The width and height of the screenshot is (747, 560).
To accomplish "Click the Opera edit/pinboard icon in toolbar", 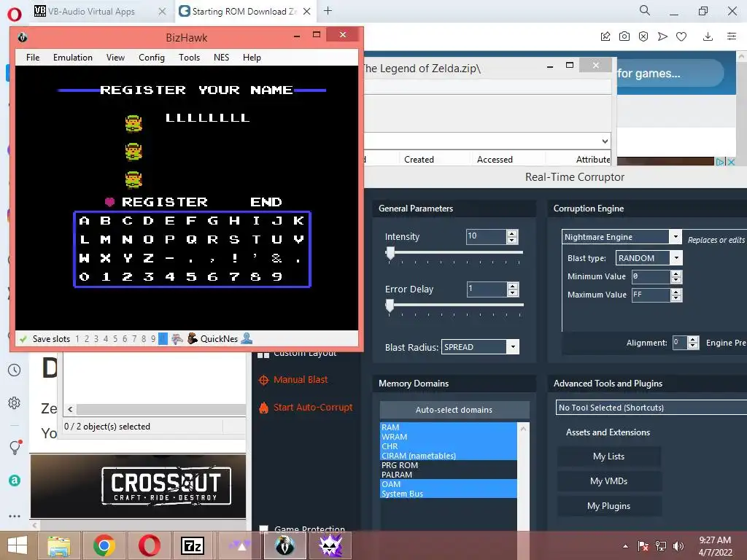I will coord(605,36).
